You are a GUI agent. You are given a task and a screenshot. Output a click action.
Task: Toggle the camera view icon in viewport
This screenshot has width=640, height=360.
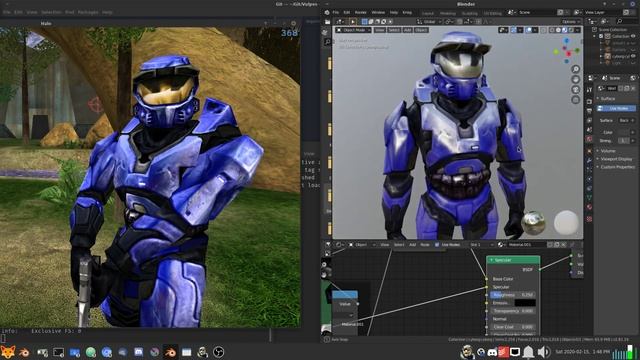(576, 90)
